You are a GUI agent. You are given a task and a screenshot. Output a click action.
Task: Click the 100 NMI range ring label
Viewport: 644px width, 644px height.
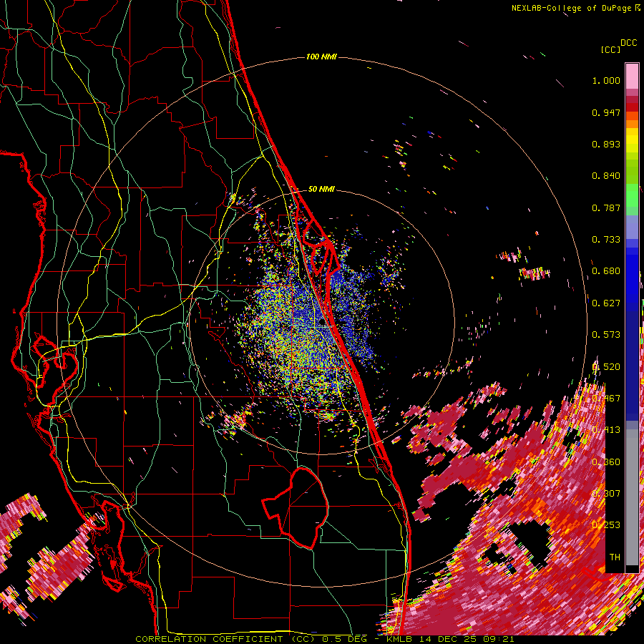pyautogui.click(x=321, y=57)
